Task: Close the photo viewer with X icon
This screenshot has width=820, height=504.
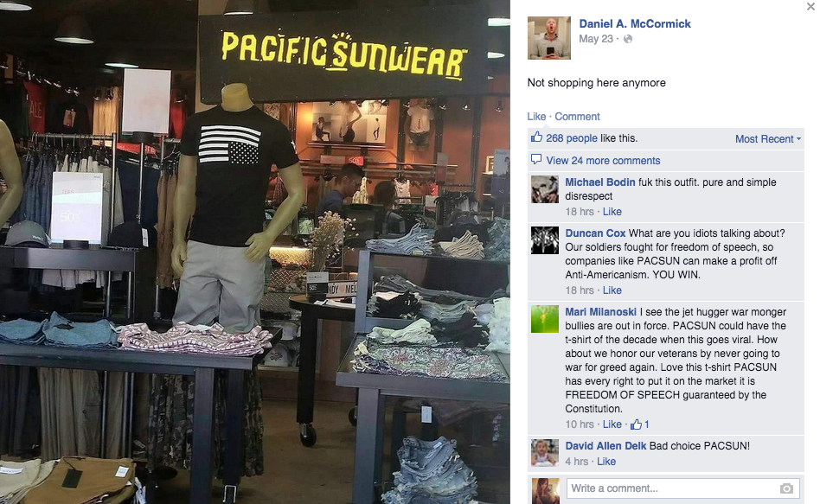Action: 810,6
